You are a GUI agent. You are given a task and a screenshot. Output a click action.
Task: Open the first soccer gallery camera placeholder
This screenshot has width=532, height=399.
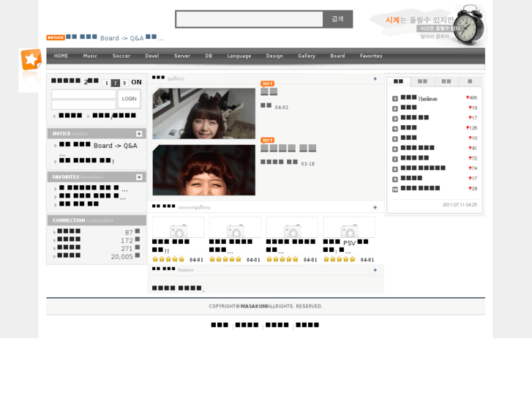coord(178,228)
